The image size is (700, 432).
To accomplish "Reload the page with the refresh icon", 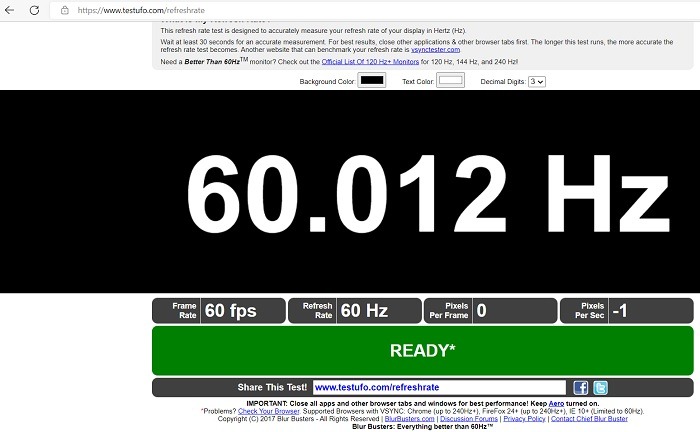I will 34,10.
